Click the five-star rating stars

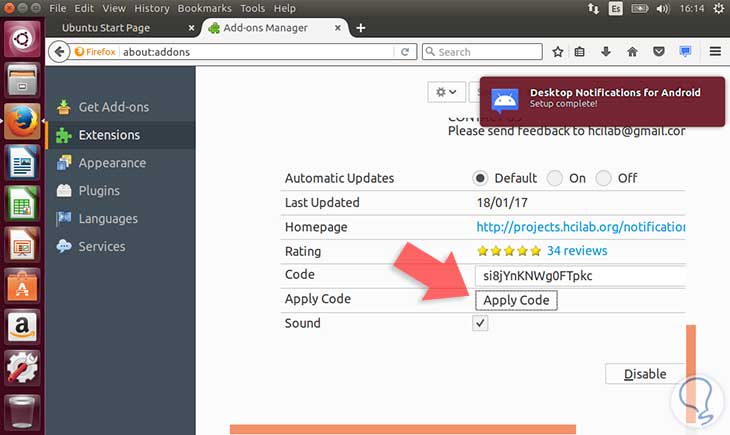point(509,251)
